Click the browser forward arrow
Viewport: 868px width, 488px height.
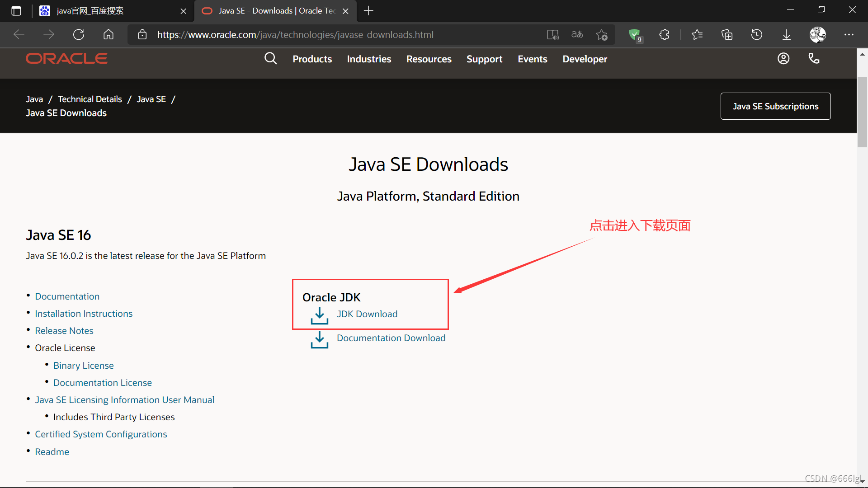click(x=49, y=35)
